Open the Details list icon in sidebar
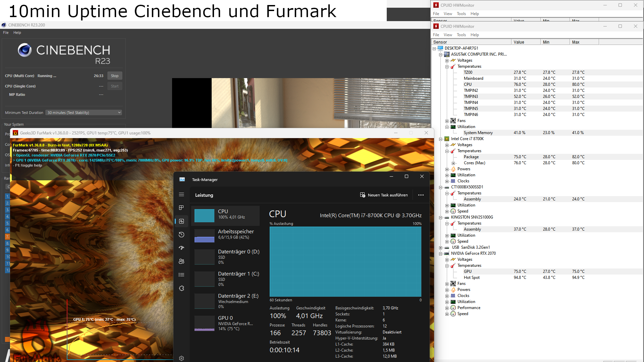The height and width of the screenshot is (362, 644). pos(181,275)
